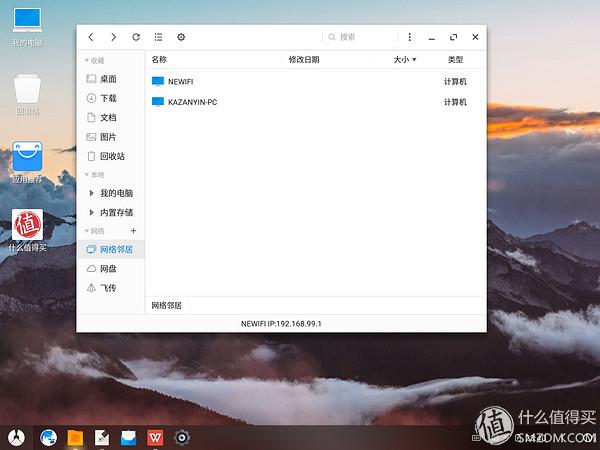Go forward with the right arrow
Screen dimensions: 600x450
coord(113,37)
